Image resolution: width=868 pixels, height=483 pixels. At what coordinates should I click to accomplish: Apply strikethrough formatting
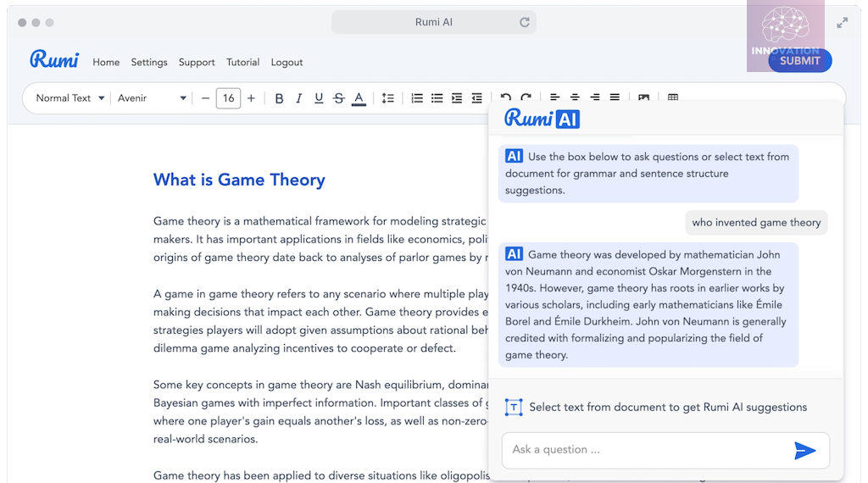coord(339,98)
